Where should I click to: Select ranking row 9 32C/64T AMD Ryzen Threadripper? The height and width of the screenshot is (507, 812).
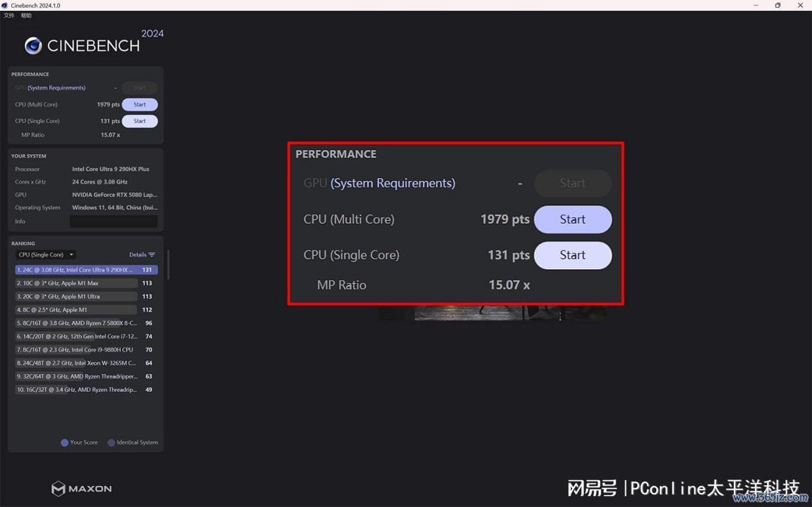86,377
